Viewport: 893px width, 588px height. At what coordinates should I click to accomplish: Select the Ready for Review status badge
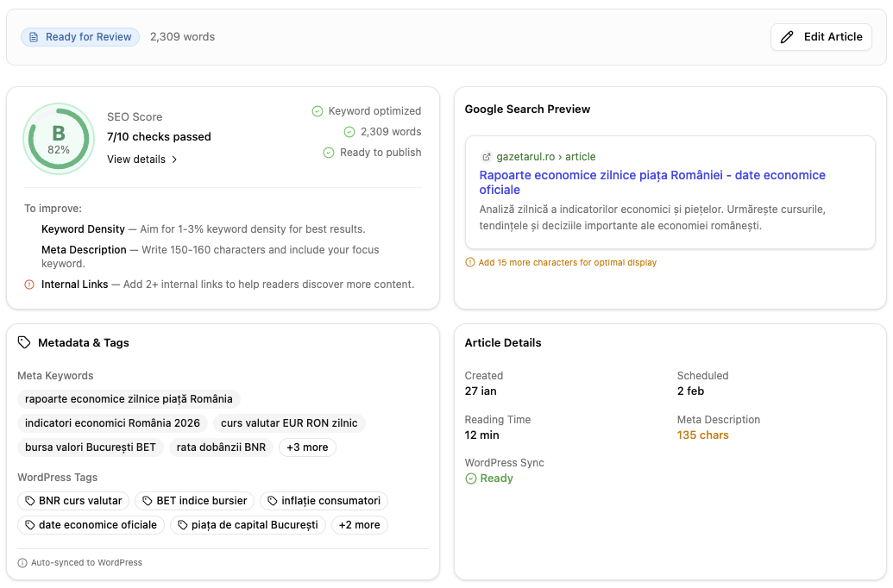pyautogui.click(x=79, y=36)
